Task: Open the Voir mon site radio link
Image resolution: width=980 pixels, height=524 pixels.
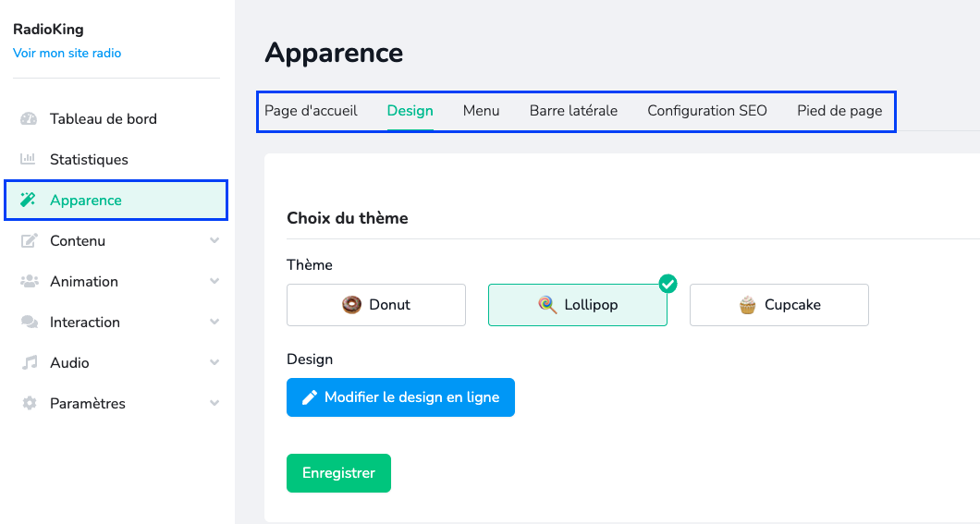Action: [67, 53]
